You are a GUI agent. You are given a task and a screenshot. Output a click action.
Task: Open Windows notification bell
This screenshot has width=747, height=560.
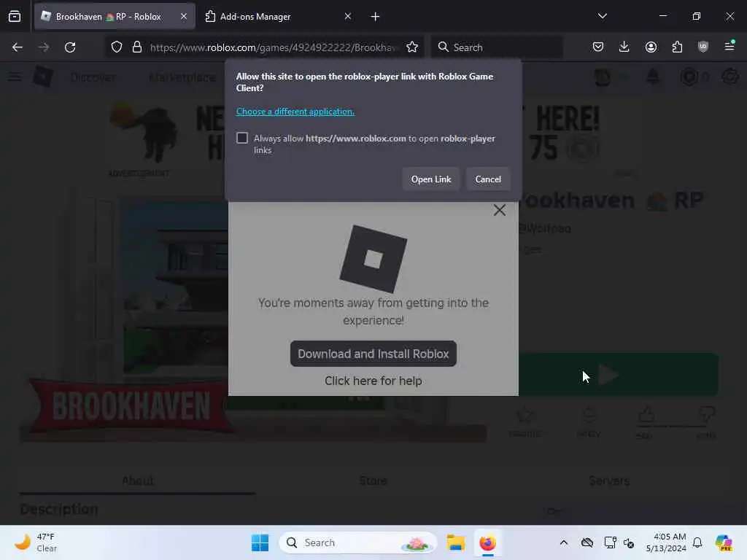click(x=697, y=542)
